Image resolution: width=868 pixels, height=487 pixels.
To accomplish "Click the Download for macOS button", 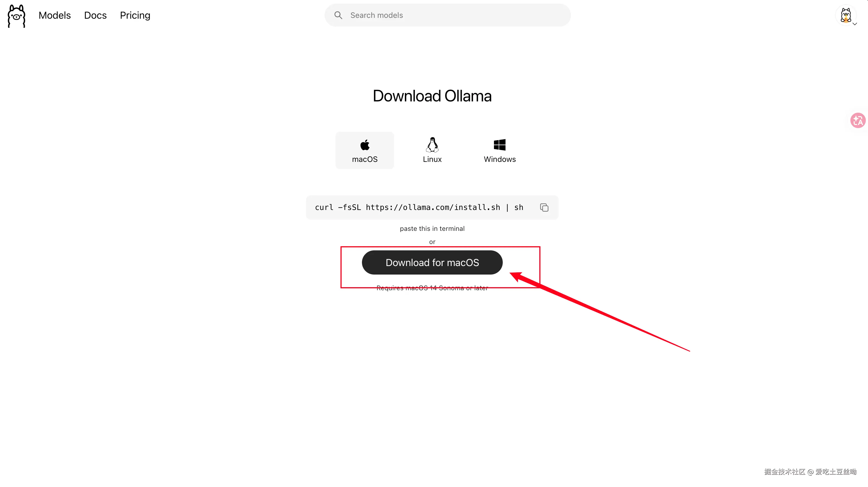I will point(432,262).
